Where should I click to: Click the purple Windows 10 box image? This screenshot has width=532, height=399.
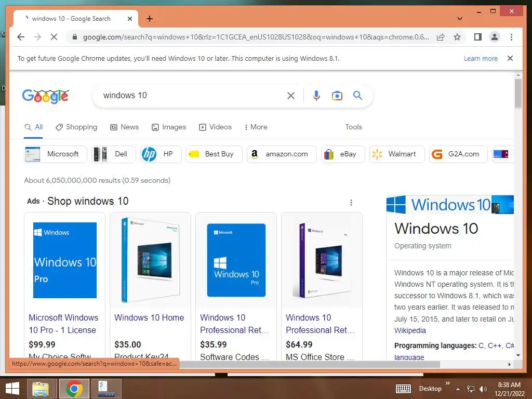321,260
